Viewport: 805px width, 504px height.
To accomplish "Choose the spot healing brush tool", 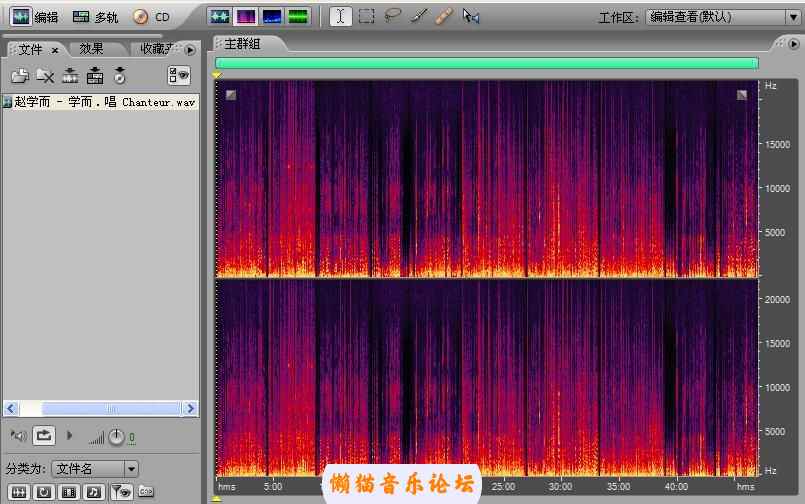I will (x=444, y=16).
